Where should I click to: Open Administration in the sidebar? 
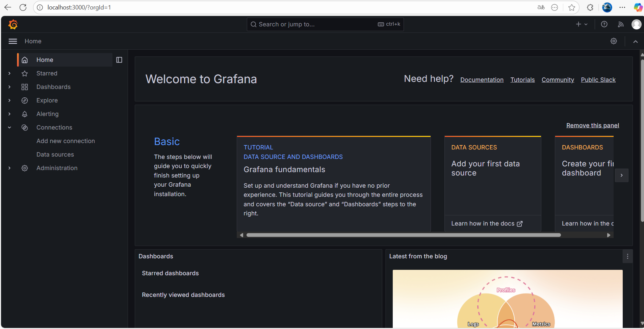[x=57, y=168]
